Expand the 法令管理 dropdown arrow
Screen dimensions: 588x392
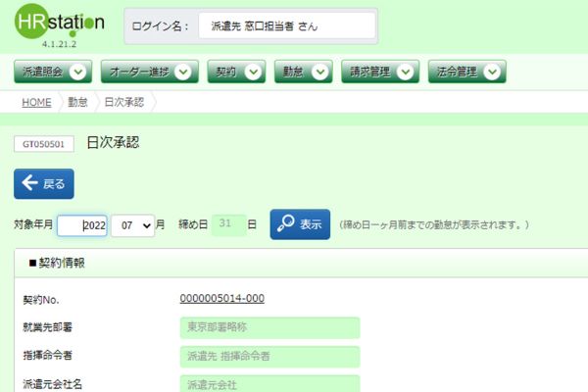tap(493, 72)
